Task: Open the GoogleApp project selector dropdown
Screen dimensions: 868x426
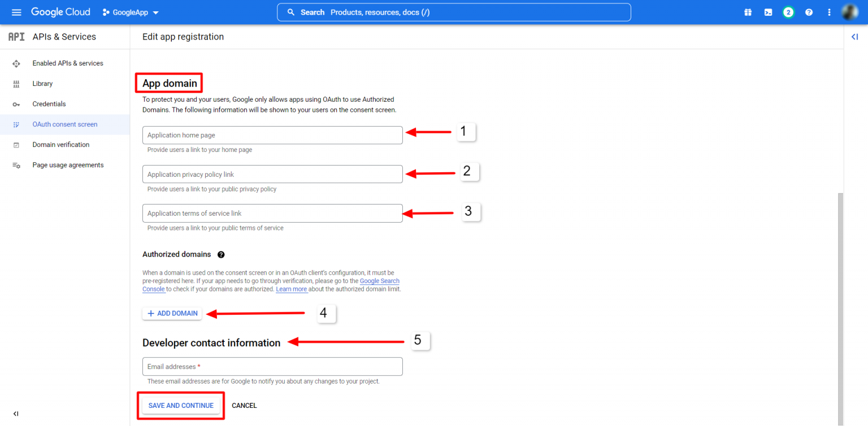Action: (131, 12)
